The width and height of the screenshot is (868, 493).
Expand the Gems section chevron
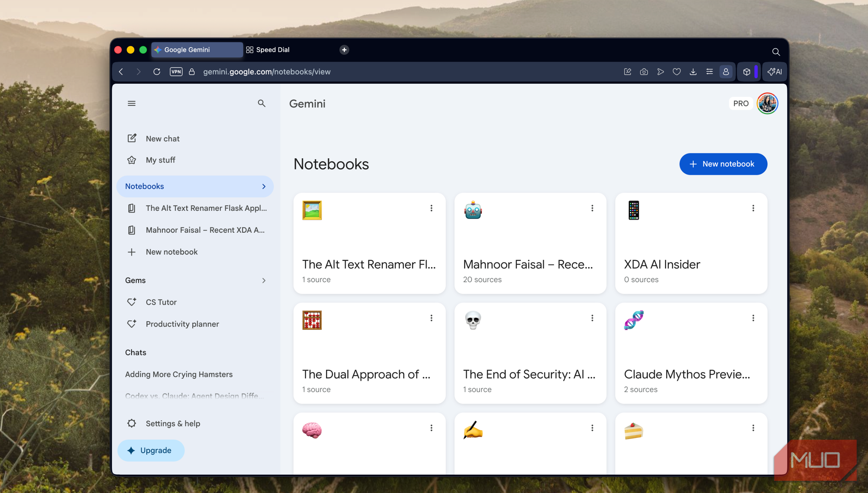pyautogui.click(x=264, y=280)
